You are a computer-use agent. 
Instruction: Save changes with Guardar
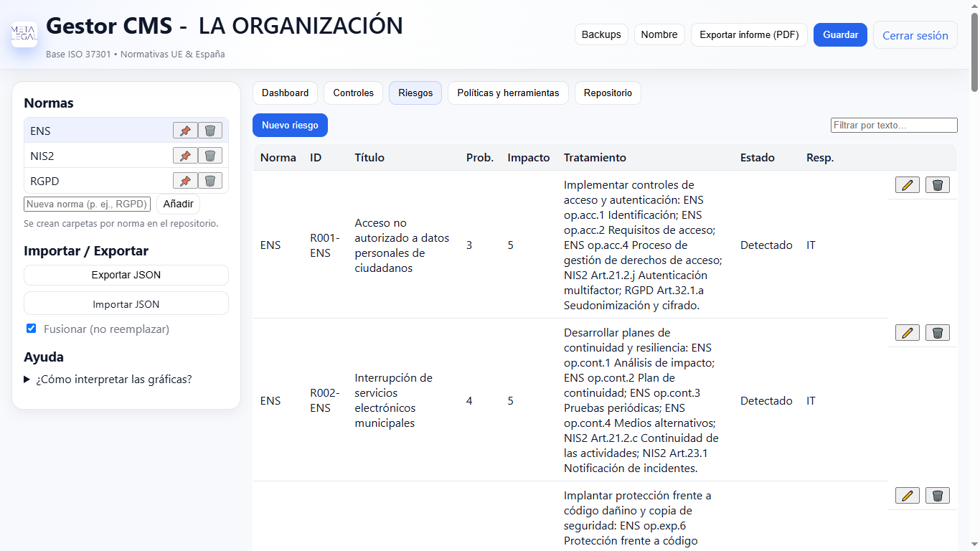840,34
